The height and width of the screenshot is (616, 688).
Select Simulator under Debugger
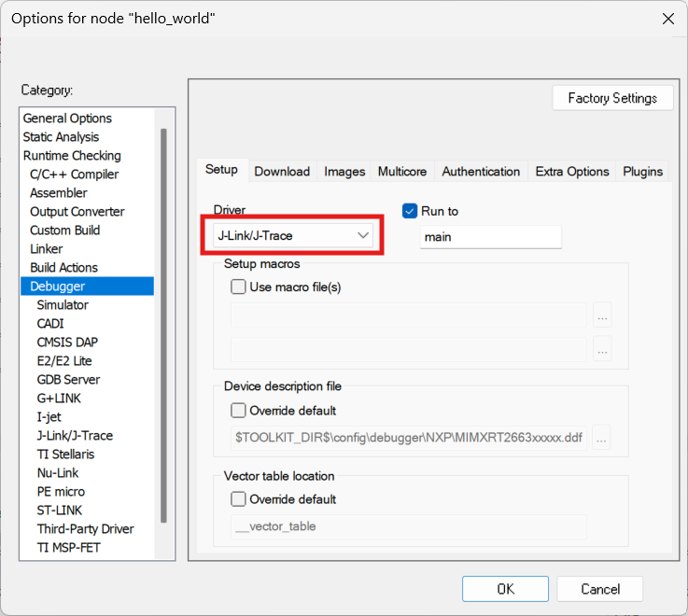(x=63, y=305)
